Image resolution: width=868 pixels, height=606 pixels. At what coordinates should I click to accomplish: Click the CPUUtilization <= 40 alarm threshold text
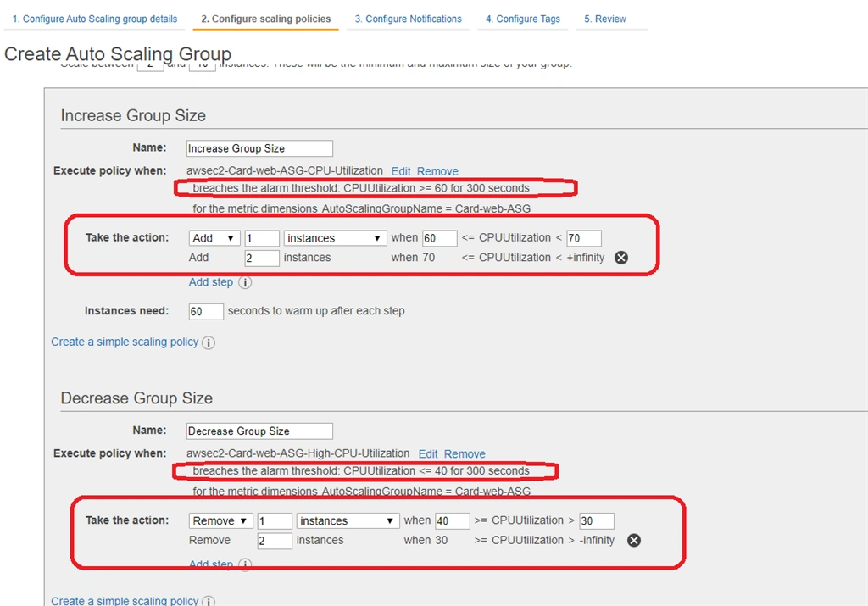coord(361,471)
